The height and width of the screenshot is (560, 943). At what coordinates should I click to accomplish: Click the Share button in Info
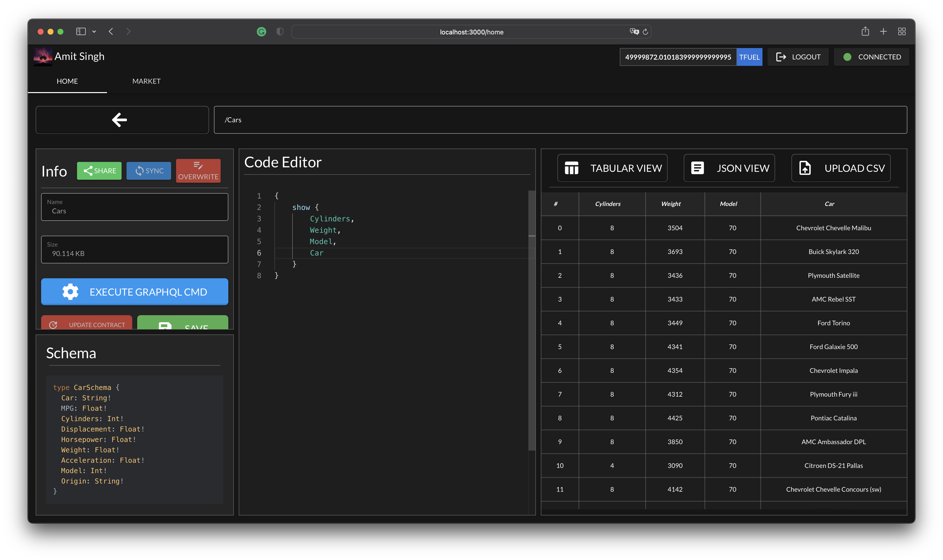point(99,171)
